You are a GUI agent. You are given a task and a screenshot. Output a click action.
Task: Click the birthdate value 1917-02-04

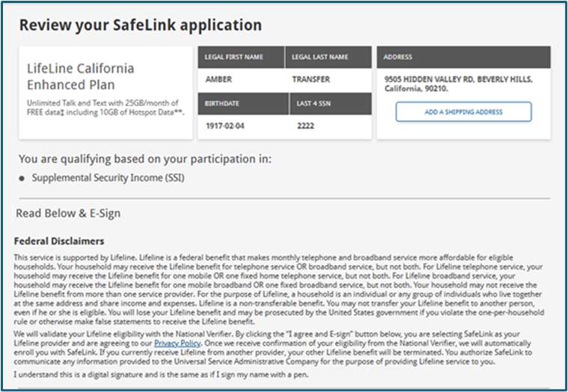point(225,126)
